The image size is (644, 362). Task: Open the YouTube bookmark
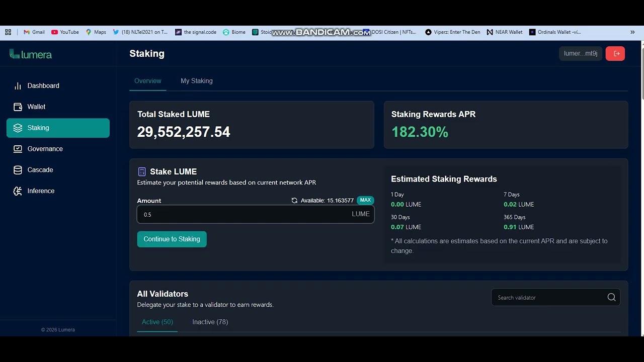pos(65,32)
